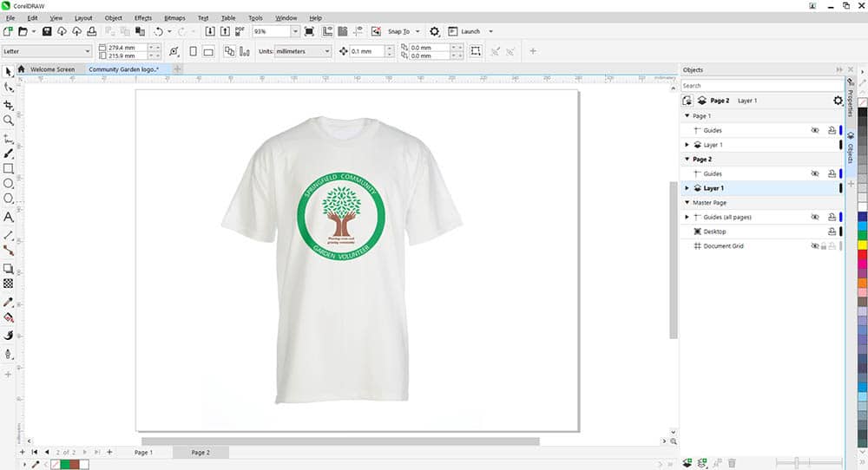Select the Eyedropper tool

(x=9, y=303)
